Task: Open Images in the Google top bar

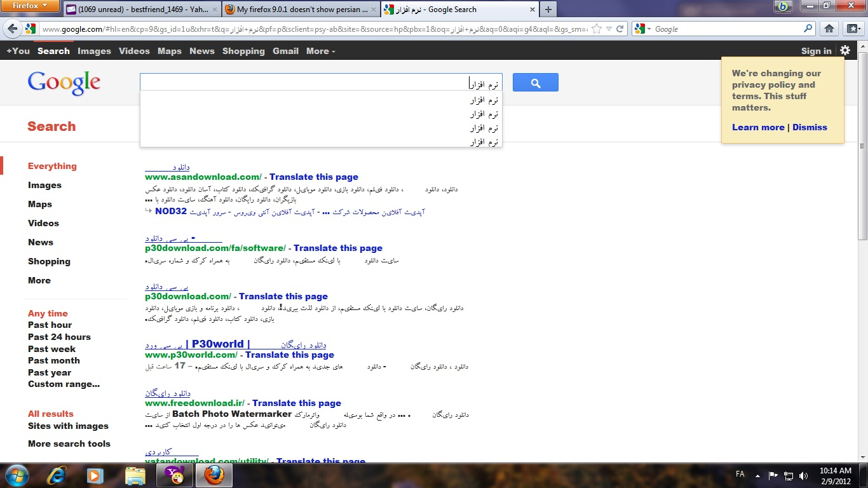Action: (94, 51)
